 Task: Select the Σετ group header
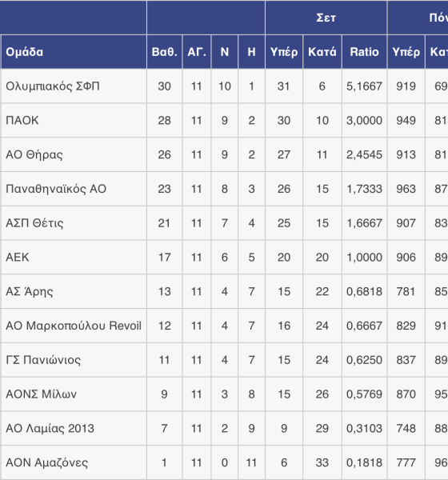tap(326, 18)
